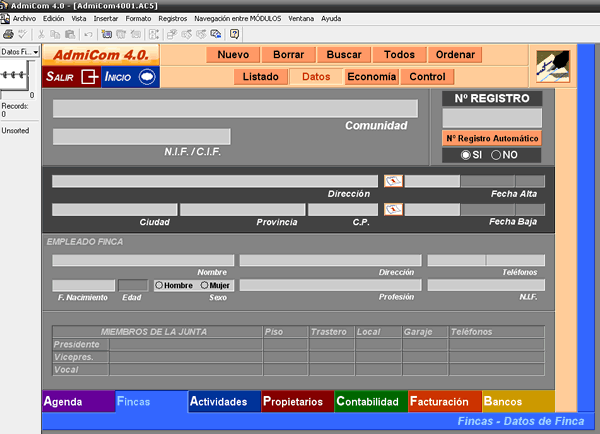Click the Undo arrow toolbar icon
The image size is (600, 434).
pos(88,34)
